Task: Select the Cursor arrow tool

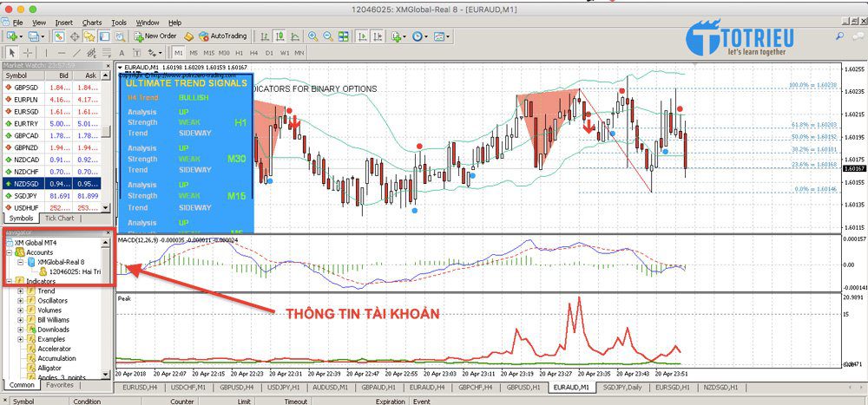Action: (x=12, y=53)
